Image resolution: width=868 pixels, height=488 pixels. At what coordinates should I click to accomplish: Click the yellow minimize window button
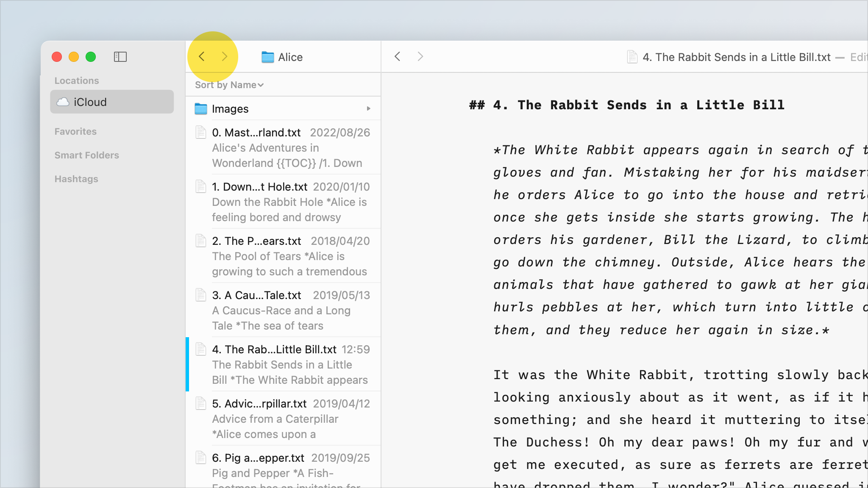(74, 57)
